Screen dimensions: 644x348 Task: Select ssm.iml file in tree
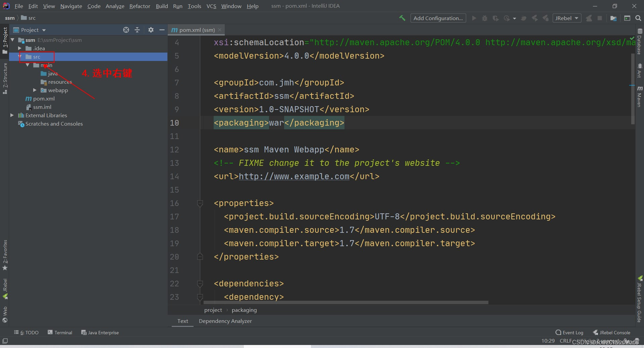coord(39,107)
